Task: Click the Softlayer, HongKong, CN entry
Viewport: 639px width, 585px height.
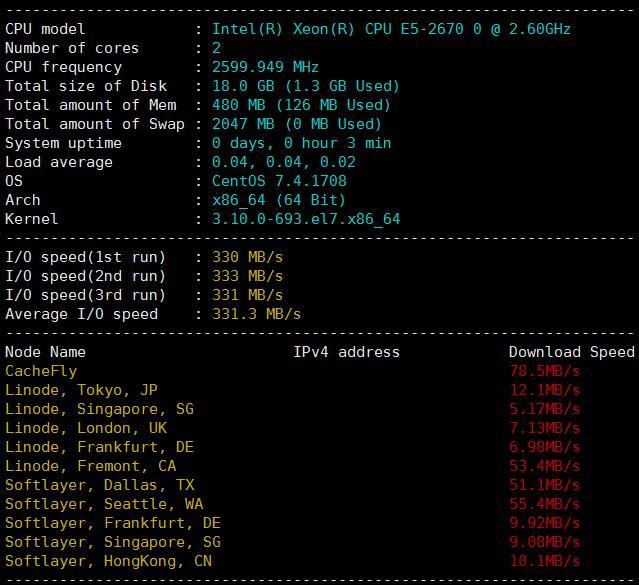Action: (108, 561)
